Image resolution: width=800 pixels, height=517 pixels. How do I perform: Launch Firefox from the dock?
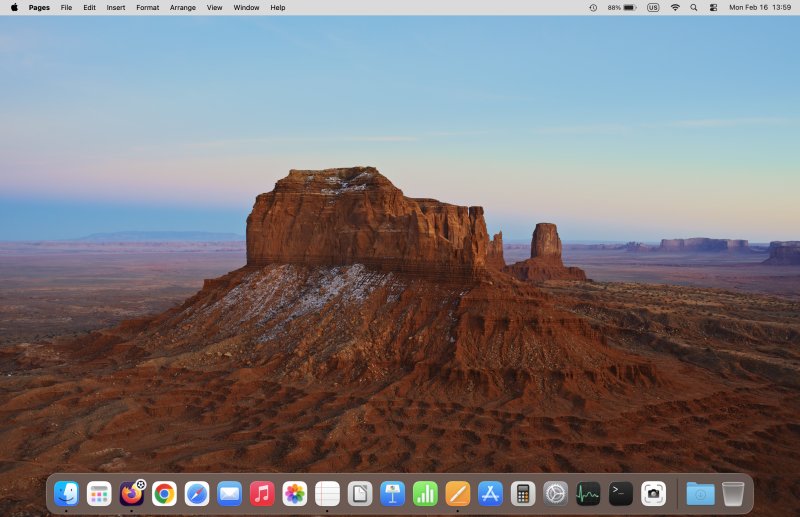point(131,493)
